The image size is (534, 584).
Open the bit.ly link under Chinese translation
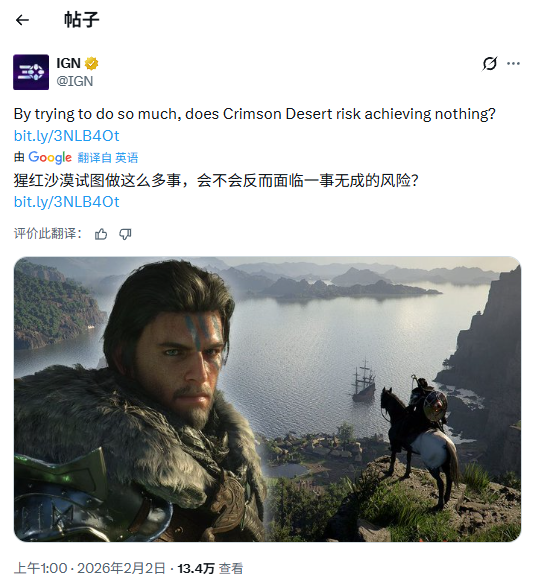[x=67, y=202]
